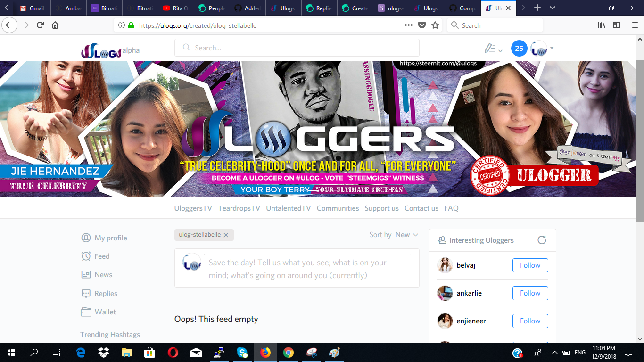
Task: Click the green padlock site security icon
Action: click(x=131, y=25)
